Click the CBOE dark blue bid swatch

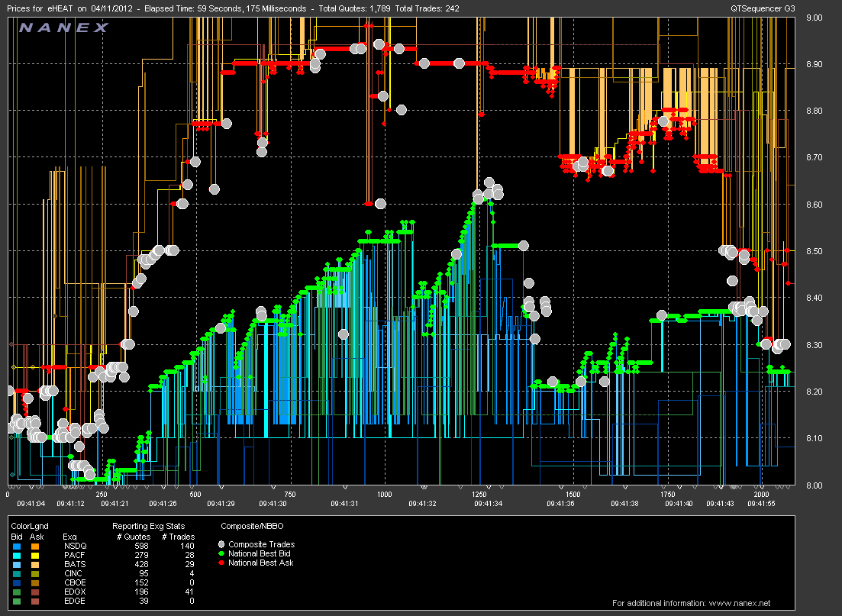[16, 582]
